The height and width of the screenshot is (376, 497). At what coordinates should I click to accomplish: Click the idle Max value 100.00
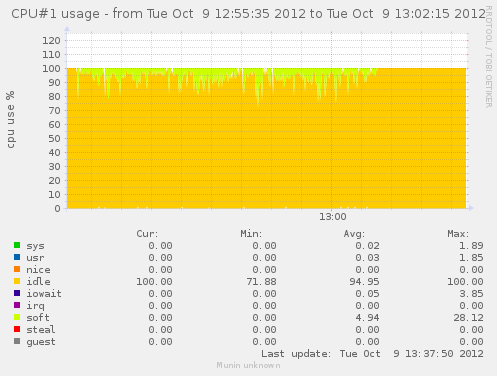pos(465,282)
